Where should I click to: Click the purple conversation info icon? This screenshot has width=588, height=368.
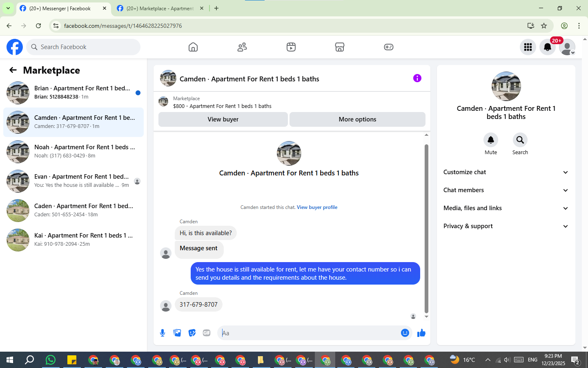click(x=417, y=78)
